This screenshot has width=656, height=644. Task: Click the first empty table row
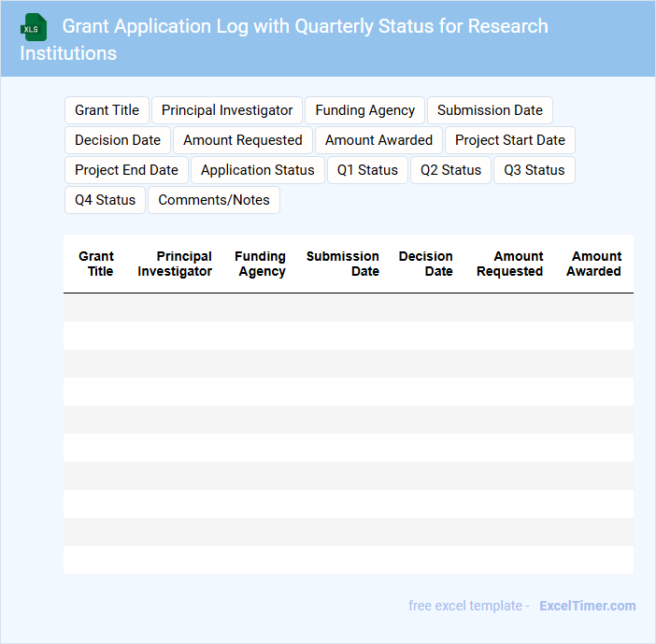[348, 308]
